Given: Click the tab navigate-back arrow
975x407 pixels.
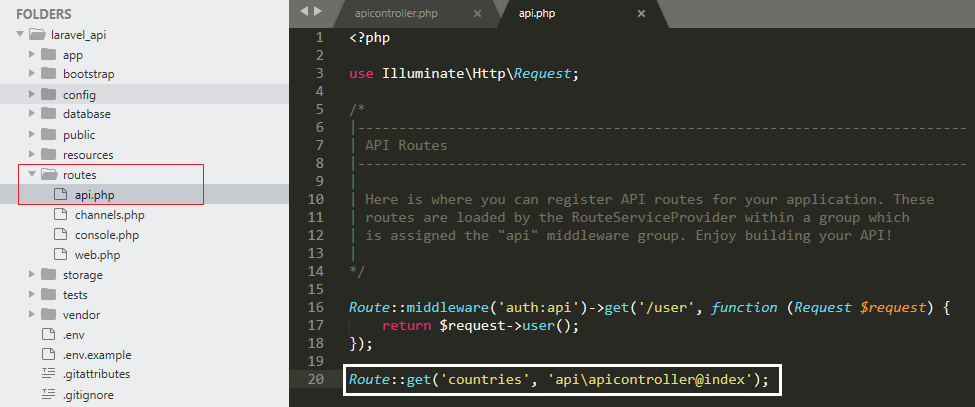Looking at the screenshot, I should (305, 12).
